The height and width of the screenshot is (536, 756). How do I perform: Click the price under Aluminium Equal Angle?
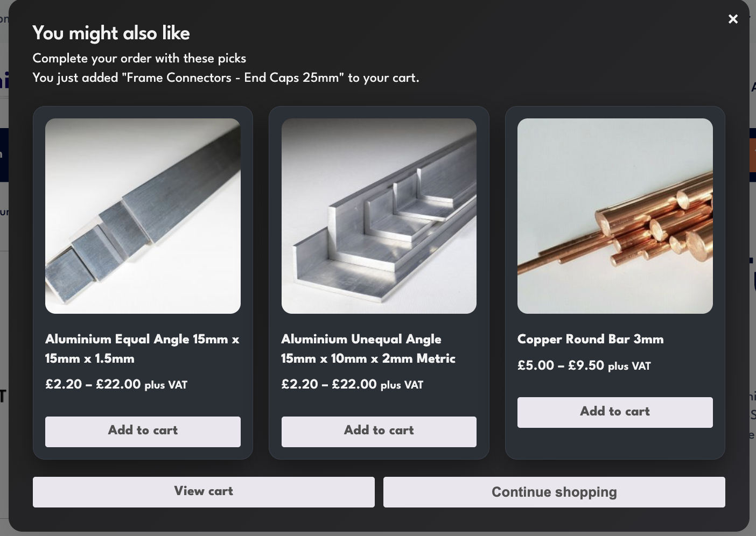pos(93,384)
